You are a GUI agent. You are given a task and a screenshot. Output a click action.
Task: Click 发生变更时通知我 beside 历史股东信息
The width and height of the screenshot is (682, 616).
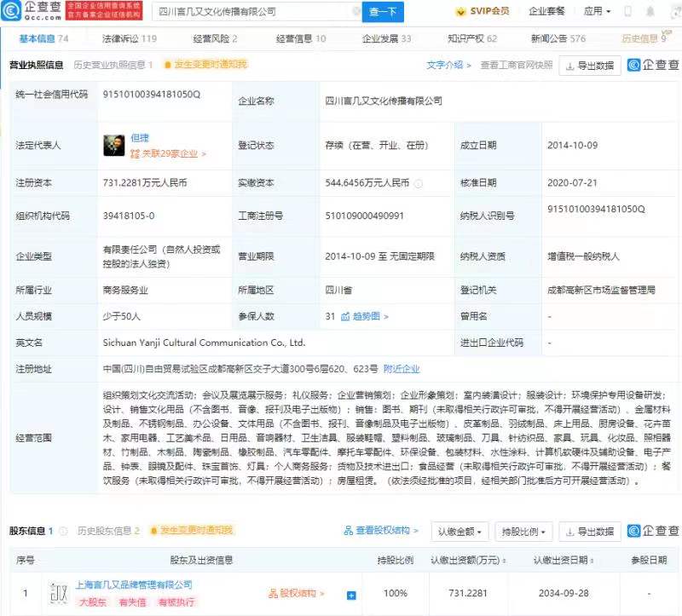click(192, 530)
